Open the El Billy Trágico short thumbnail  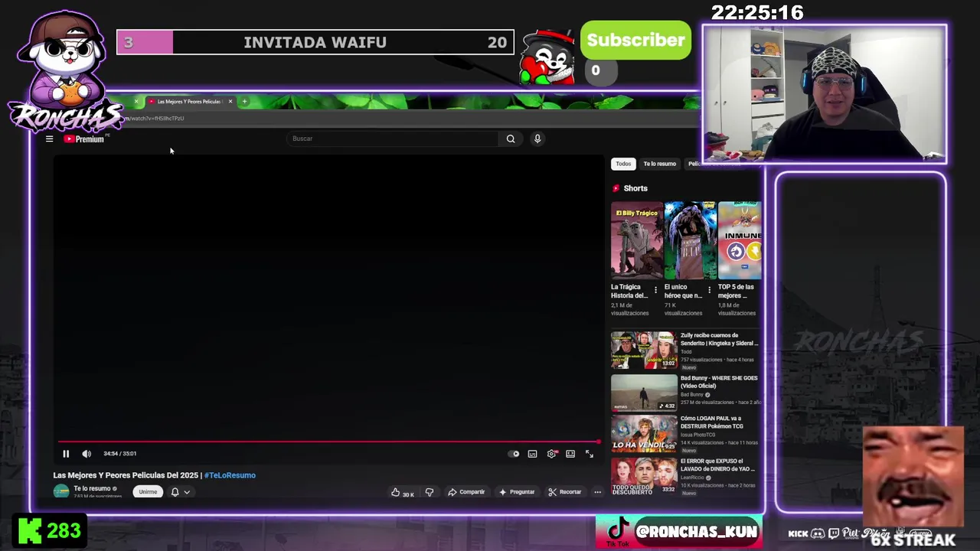click(636, 240)
